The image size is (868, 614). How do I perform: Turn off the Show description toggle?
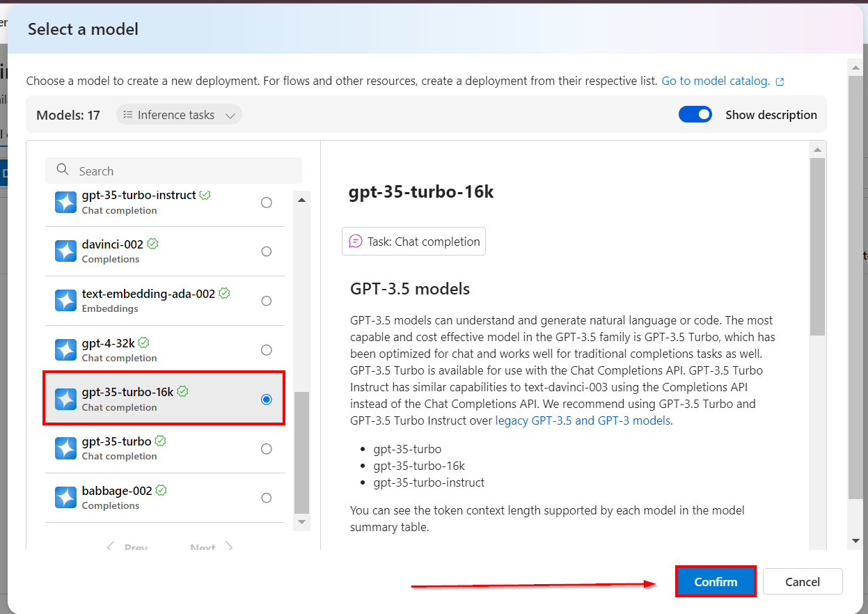coord(695,115)
